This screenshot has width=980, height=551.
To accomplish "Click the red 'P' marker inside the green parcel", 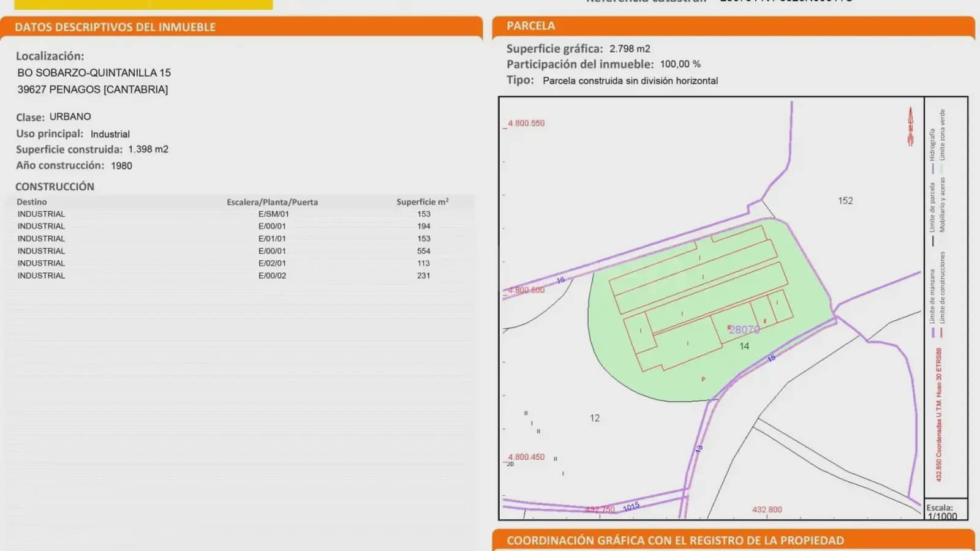I will tap(703, 380).
